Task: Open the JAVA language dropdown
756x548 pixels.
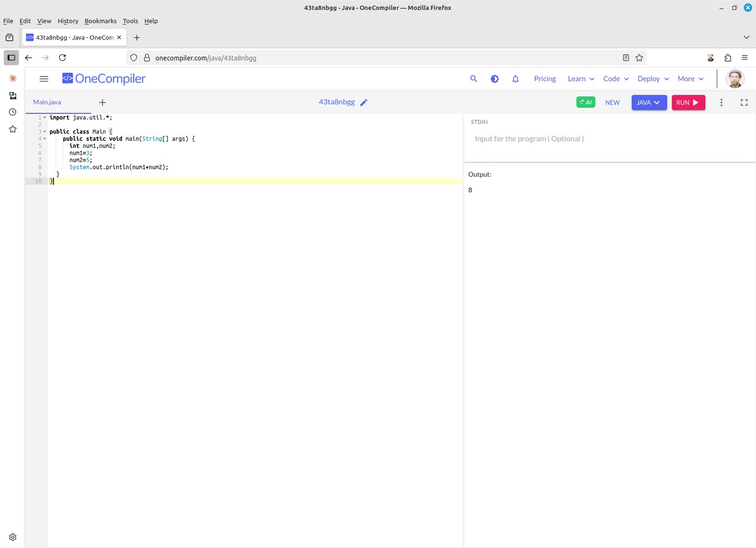Action: 649,102
